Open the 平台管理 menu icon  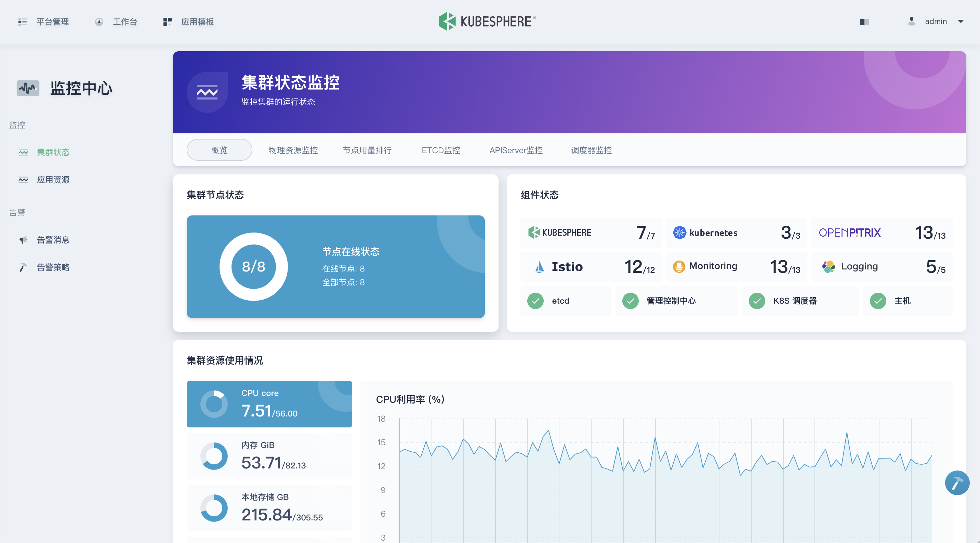point(23,22)
